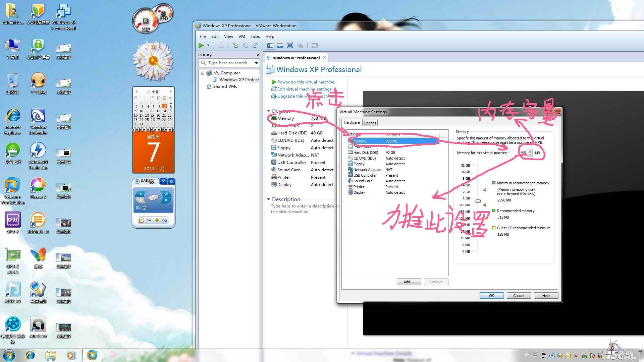Click Help in Virtual Machine Settings

point(546,296)
